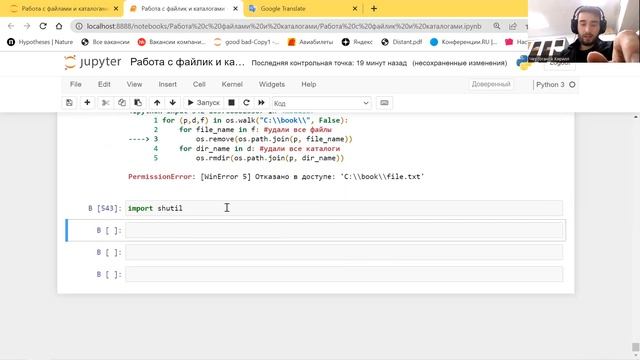This screenshot has width=640, height=360.
Task: Run the cell with Запуск button
Action: tap(203, 103)
